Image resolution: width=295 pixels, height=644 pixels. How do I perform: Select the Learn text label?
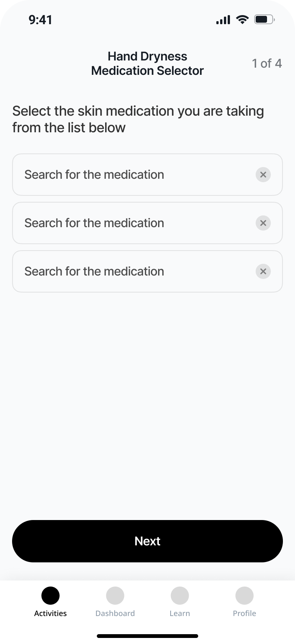pos(180,613)
